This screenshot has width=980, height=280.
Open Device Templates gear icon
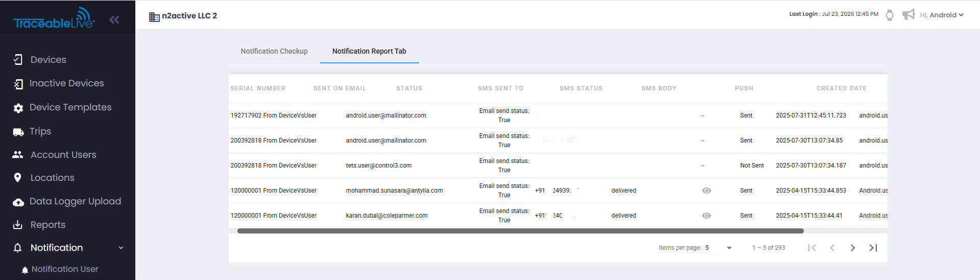pos(18,108)
